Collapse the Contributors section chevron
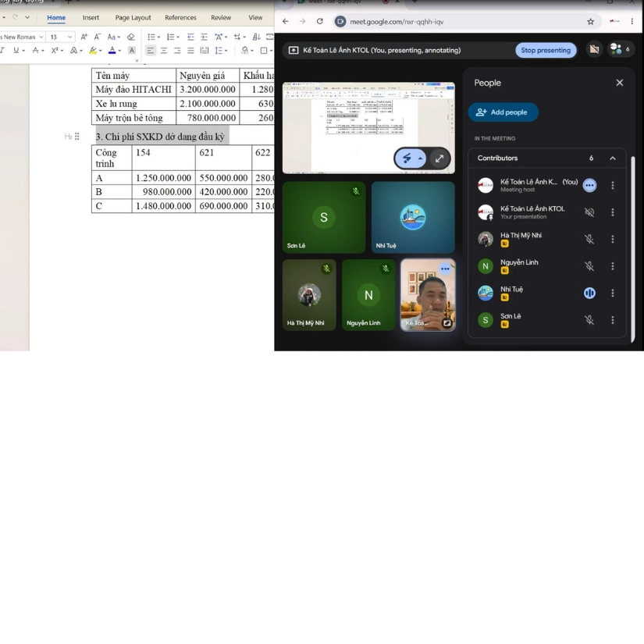 [613, 158]
